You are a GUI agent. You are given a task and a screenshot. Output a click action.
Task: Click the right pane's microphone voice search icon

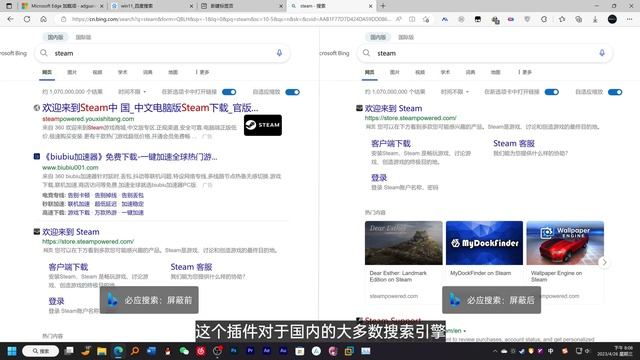coord(602,53)
